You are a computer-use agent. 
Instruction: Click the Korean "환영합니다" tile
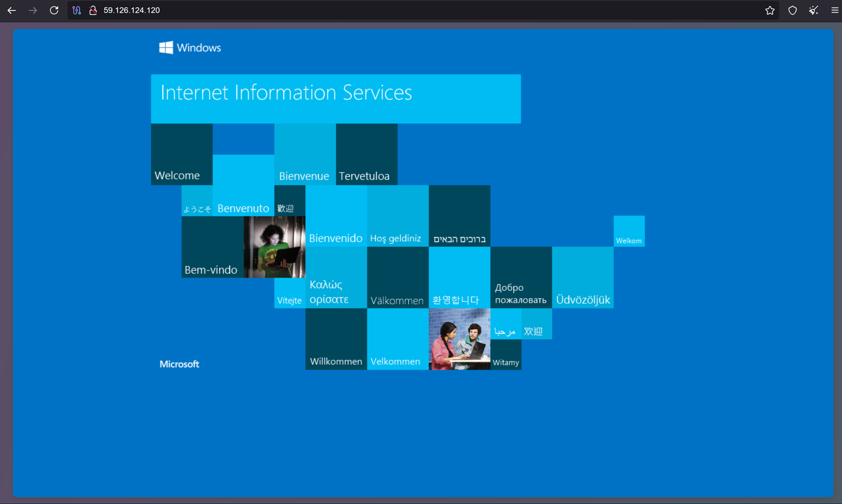point(459,277)
